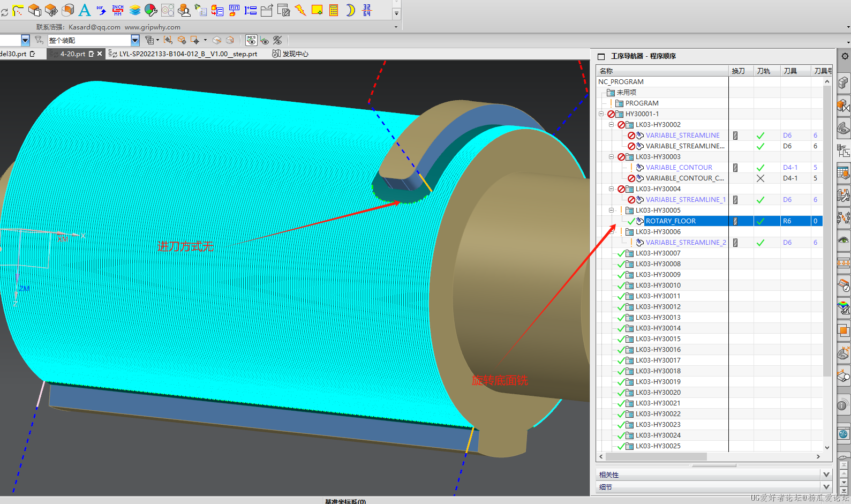
Task: Toggle the coordinate axis visibility eye icon
Action: pos(265,40)
